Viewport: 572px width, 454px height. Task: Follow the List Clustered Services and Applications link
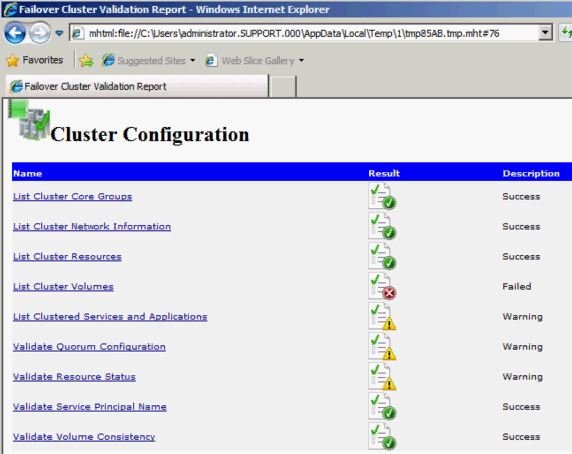[110, 317]
